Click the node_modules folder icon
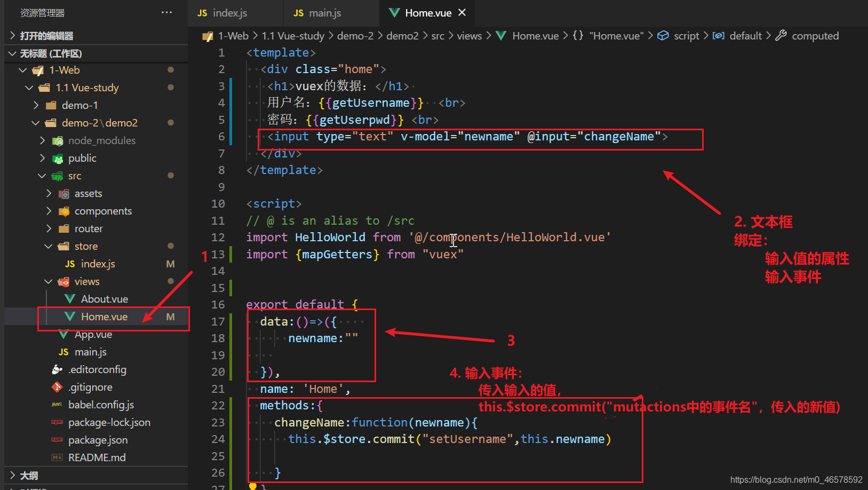This screenshot has height=490, width=868. 58,141
